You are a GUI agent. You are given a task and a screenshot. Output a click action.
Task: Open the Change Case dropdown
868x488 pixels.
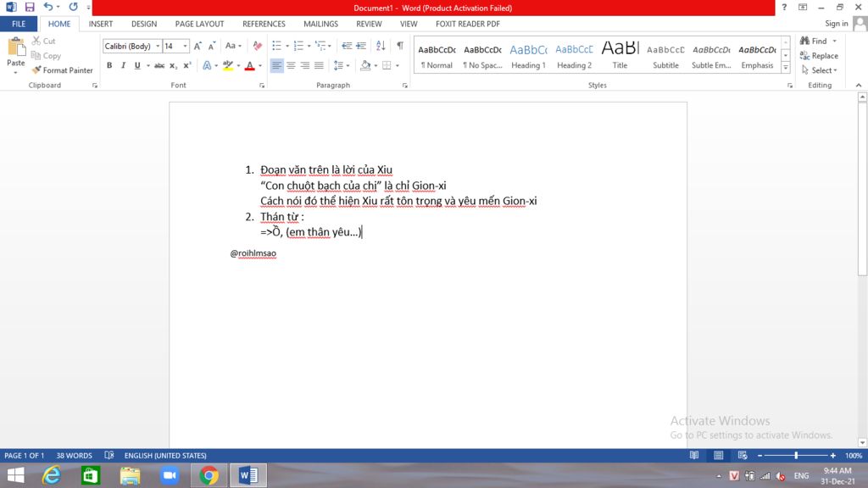click(x=233, y=46)
